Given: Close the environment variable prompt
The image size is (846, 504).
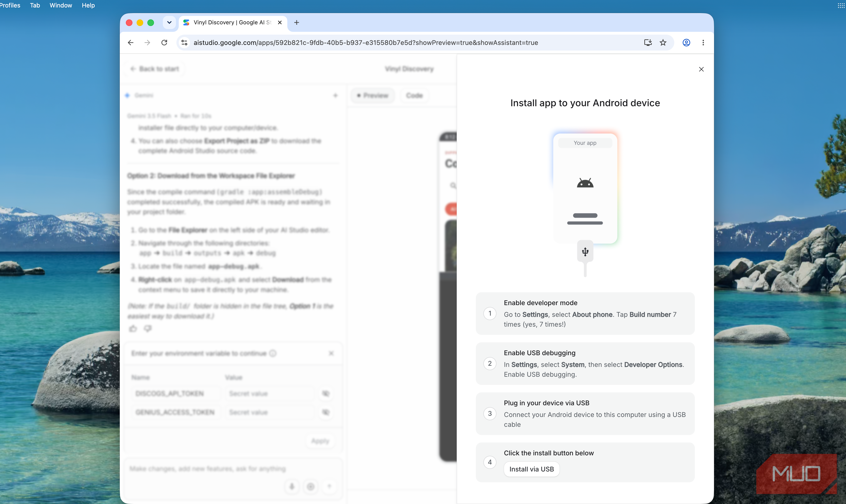Looking at the screenshot, I should 331,353.
